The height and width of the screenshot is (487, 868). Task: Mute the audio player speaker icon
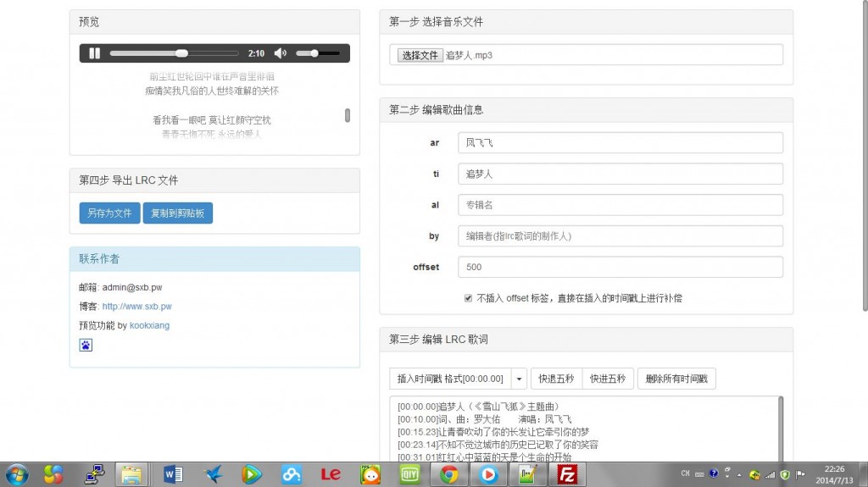pyautogui.click(x=281, y=53)
